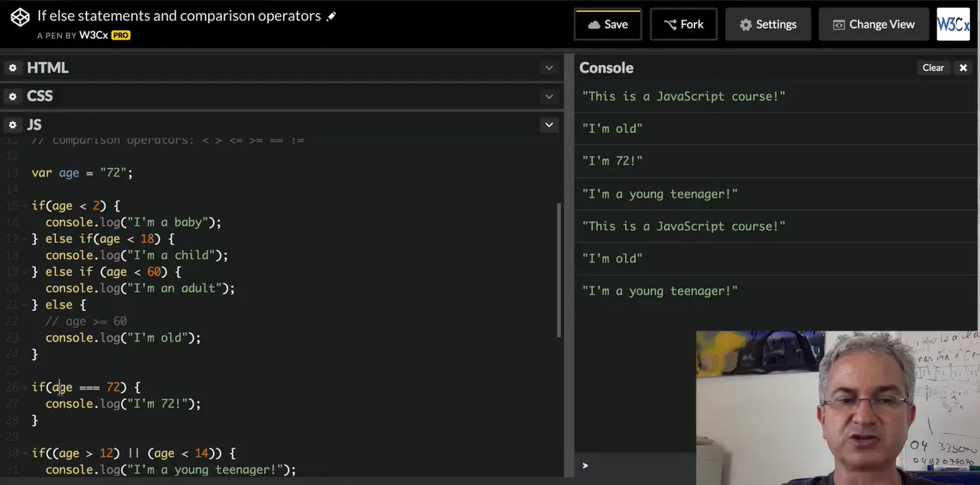The height and width of the screenshot is (485, 980).
Task: Place cursor on 'var age = "72";' line
Action: point(82,173)
